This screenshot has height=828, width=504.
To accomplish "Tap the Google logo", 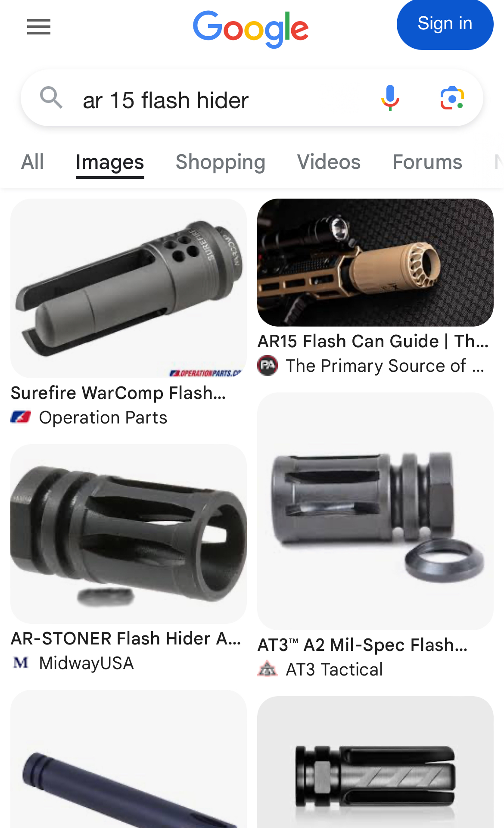I will pyautogui.click(x=251, y=29).
